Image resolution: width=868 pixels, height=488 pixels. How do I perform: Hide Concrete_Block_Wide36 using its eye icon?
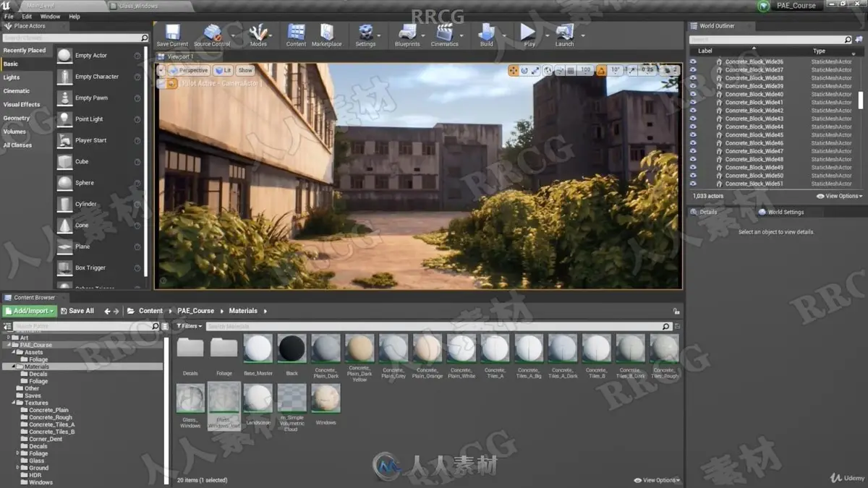pyautogui.click(x=693, y=61)
